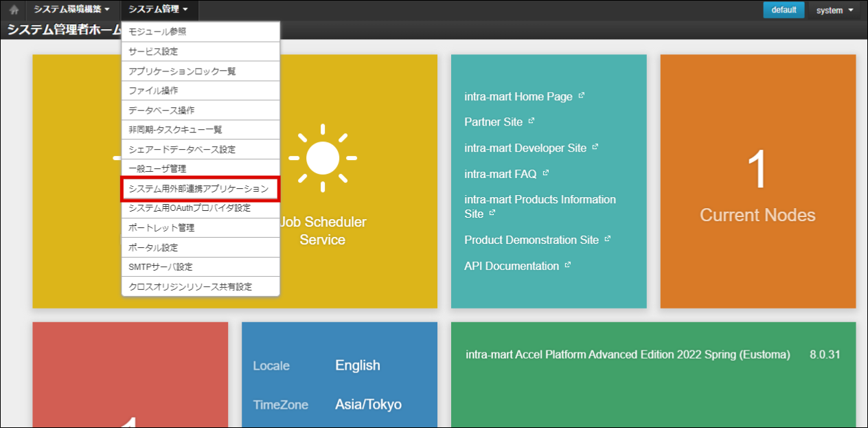The height and width of the screenshot is (428, 868).
Task: Click external-link icon beside intra-mart Developer Site
Action: pos(595,147)
